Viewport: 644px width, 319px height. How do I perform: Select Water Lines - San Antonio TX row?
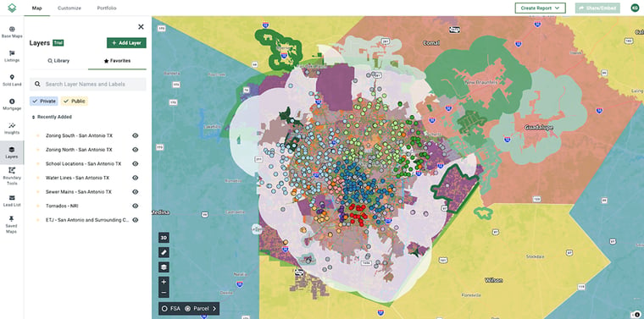point(78,178)
